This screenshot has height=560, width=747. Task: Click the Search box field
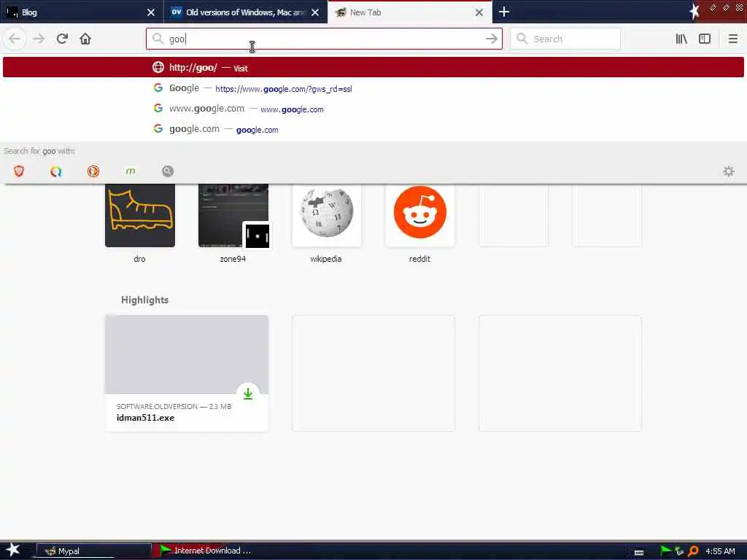(x=565, y=39)
